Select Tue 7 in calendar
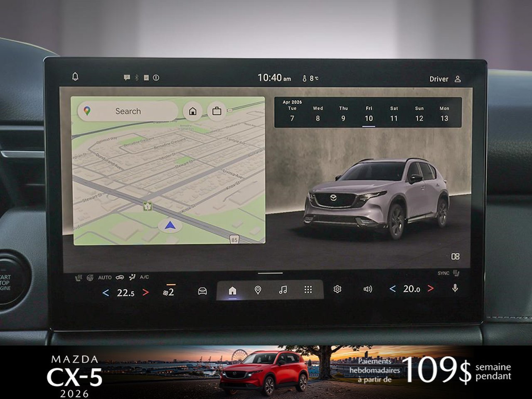 click(292, 114)
